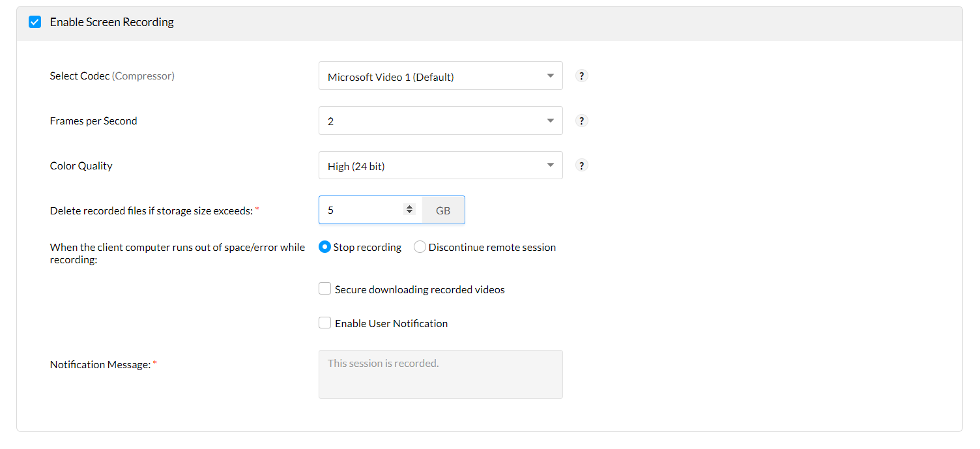The width and height of the screenshot is (980, 449).
Task: Open the Color Quality dropdown
Action: coord(440,166)
